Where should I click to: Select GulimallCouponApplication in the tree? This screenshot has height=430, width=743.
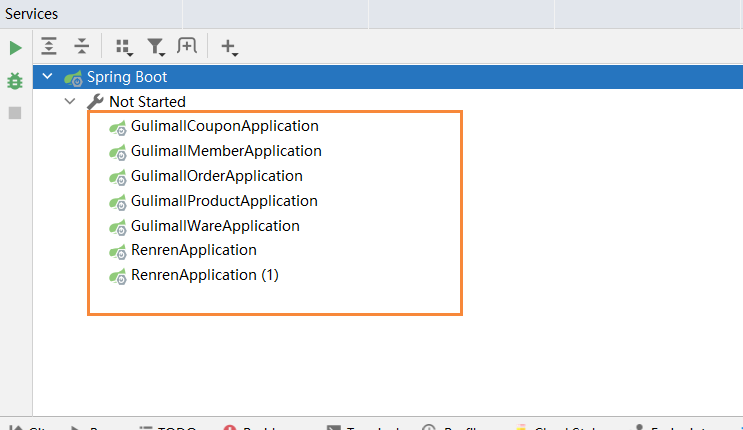224,126
